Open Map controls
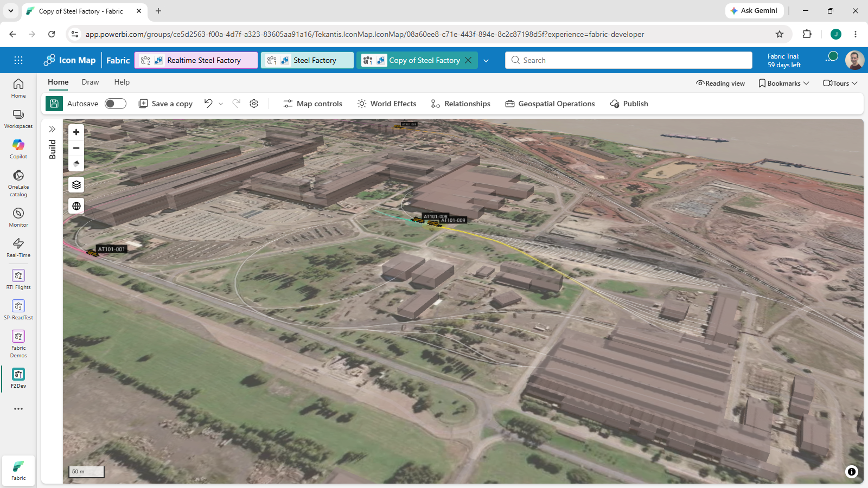The height and width of the screenshot is (488, 868). (x=313, y=104)
